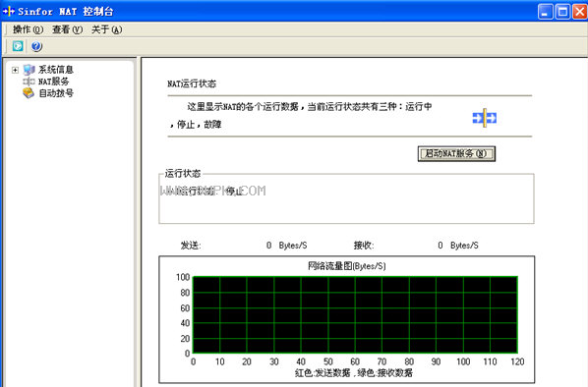
Task: Open the help question mark icon
Action: [x=36, y=46]
